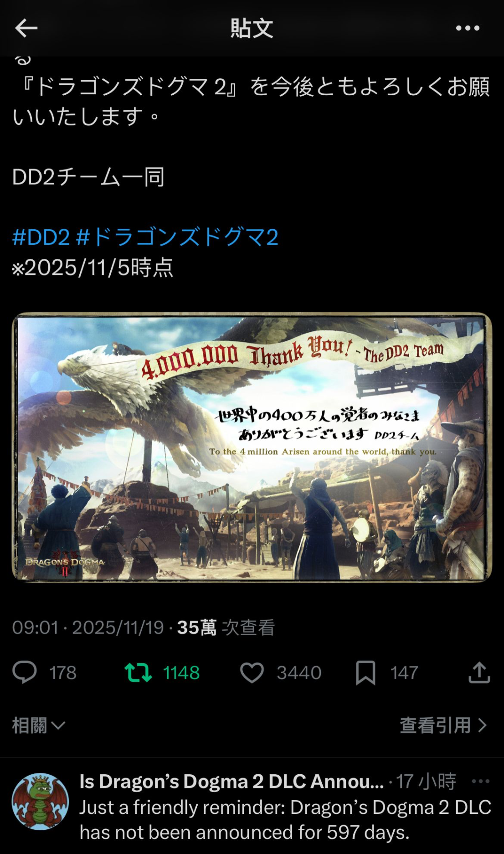The height and width of the screenshot is (854, 504).
Task: Open the #ドラゴンズドグマ2 hashtag
Action: (x=177, y=237)
